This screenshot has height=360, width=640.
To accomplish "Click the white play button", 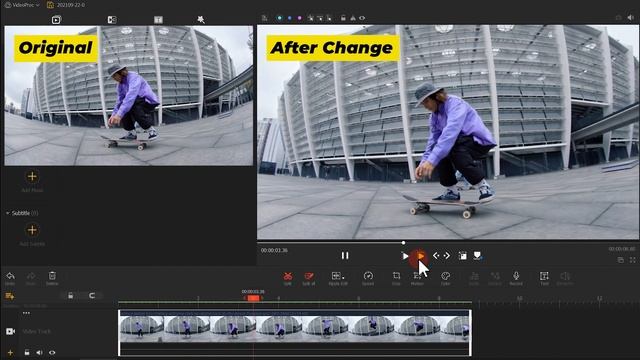I will [405, 256].
